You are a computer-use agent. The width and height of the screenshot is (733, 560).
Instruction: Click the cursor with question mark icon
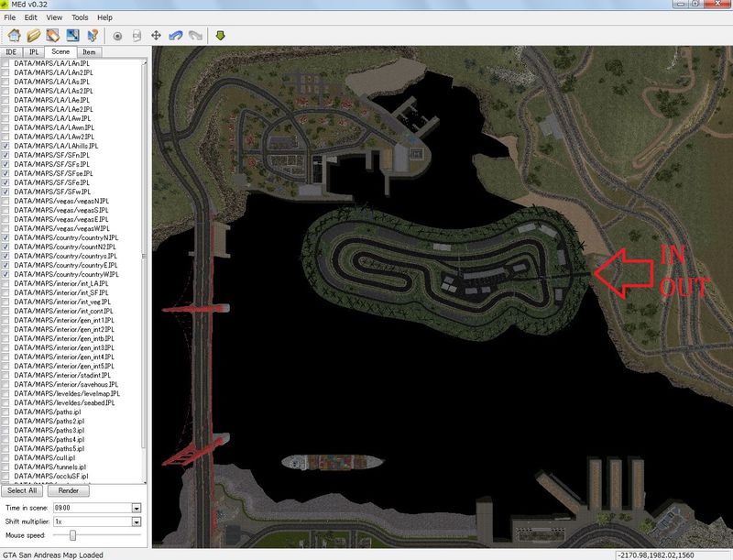point(93,35)
